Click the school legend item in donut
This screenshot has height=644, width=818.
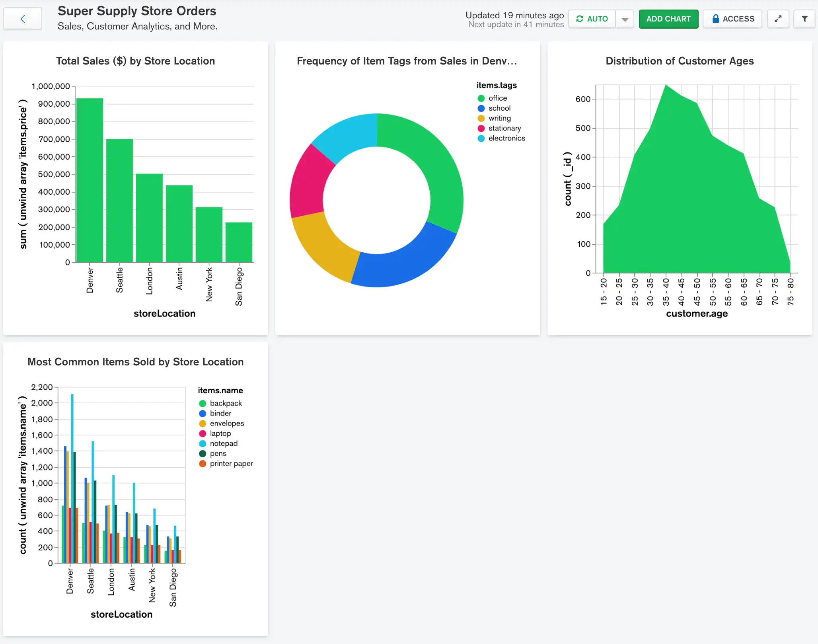(498, 108)
